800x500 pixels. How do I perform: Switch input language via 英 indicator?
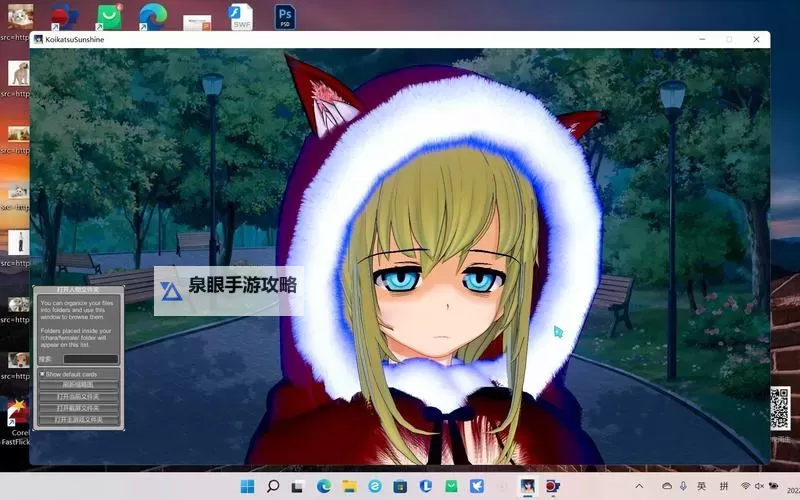coord(702,486)
